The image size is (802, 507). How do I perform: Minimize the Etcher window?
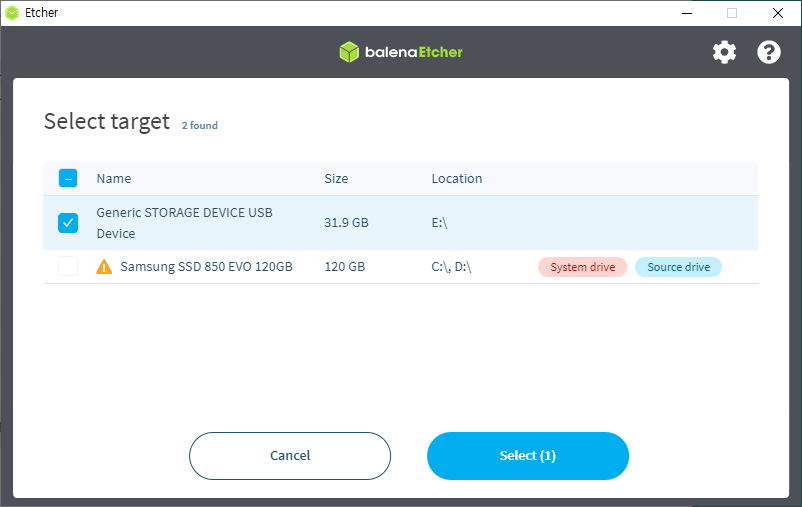[687, 13]
